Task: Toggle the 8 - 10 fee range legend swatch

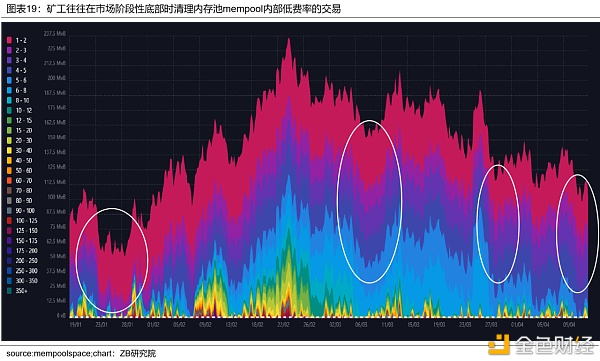Action: coord(10,100)
